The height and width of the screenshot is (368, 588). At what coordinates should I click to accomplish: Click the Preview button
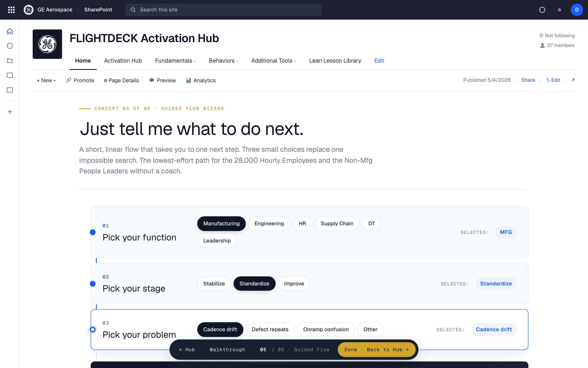162,80
